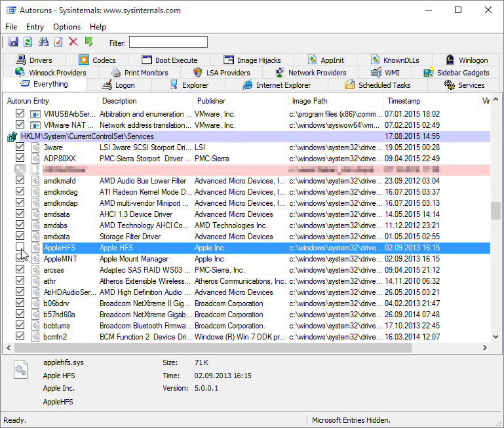This screenshot has height=428, width=504.
Task: Sort by the Publisher column header
Action: (x=211, y=101)
